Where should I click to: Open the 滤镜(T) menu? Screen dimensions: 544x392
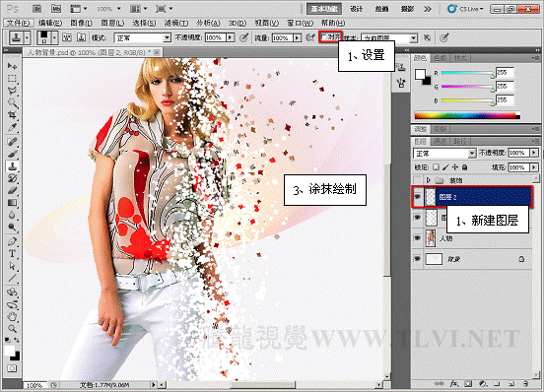pyautogui.click(x=176, y=23)
